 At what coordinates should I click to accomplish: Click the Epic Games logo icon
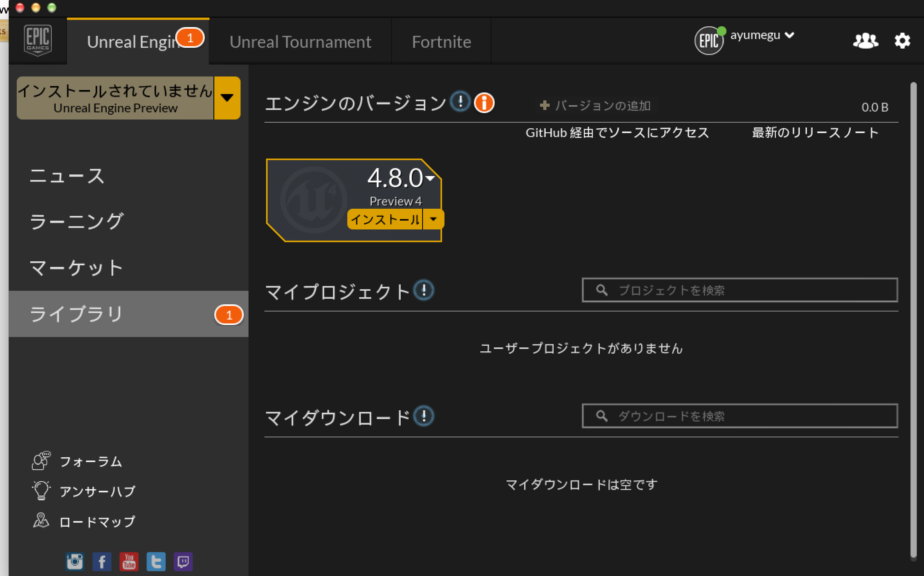pyautogui.click(x=38, y=40)
